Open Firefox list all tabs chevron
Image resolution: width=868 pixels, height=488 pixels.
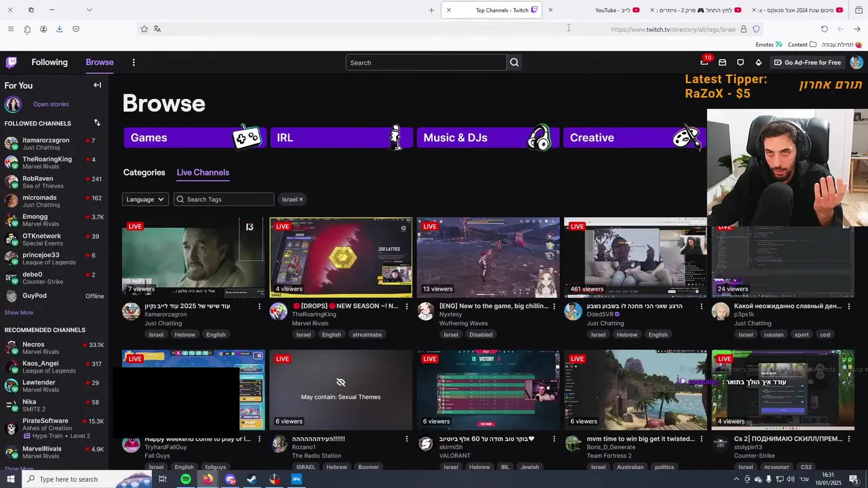click(89, 10)
